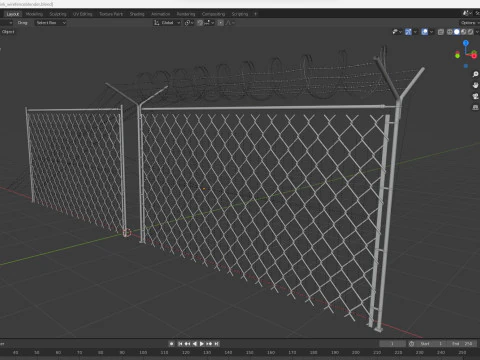Open the Global transform orientation dropdown

(x=167, y=23)
